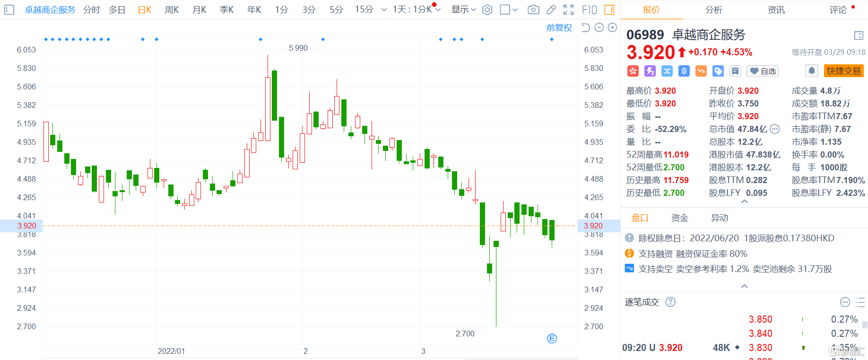The image size is (868, 360).
Task: Choose the 1分 one-minute interval
Action: (282, 9)
